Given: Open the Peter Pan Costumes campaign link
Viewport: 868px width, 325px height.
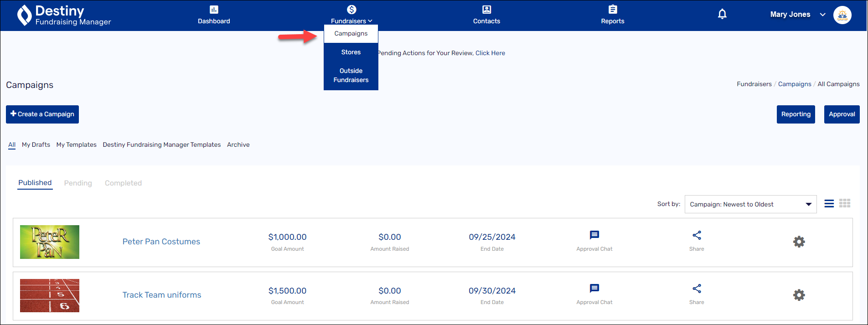Looking at the screenshot, I should pyautogui.click(x=161, y=242).
